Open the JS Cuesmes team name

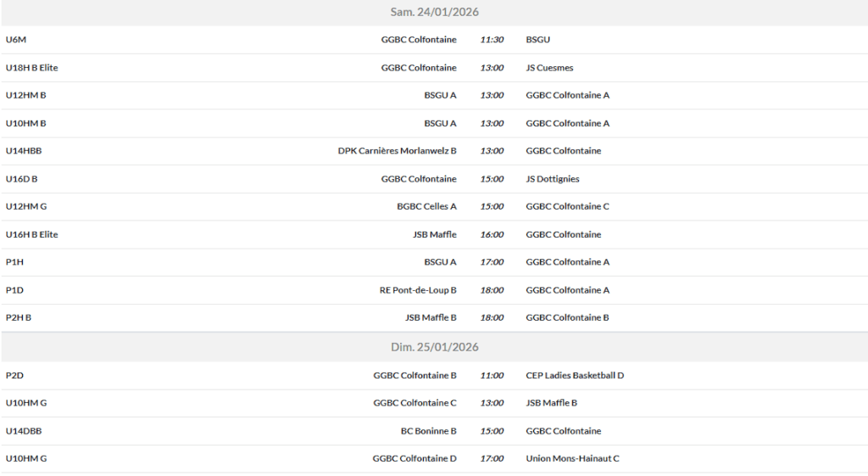(x=549, y=68)
